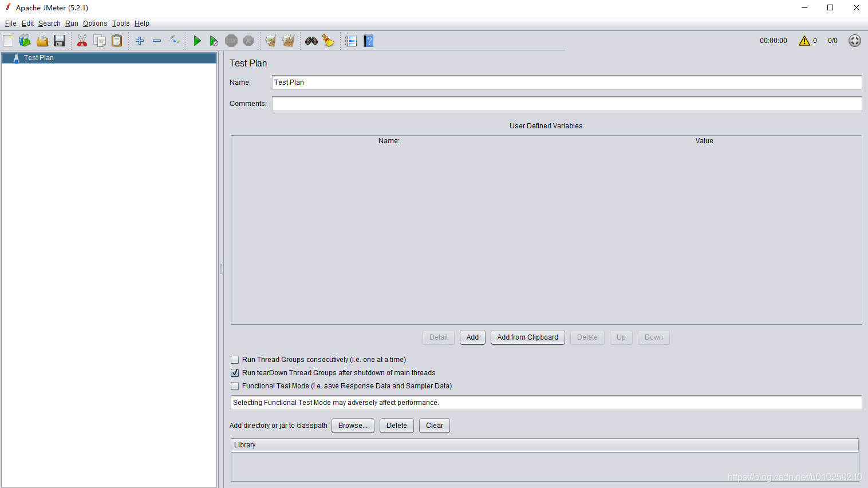868x488 pixels.
Task: Open the Templates icon in toolbar
Action: point(25,41)
